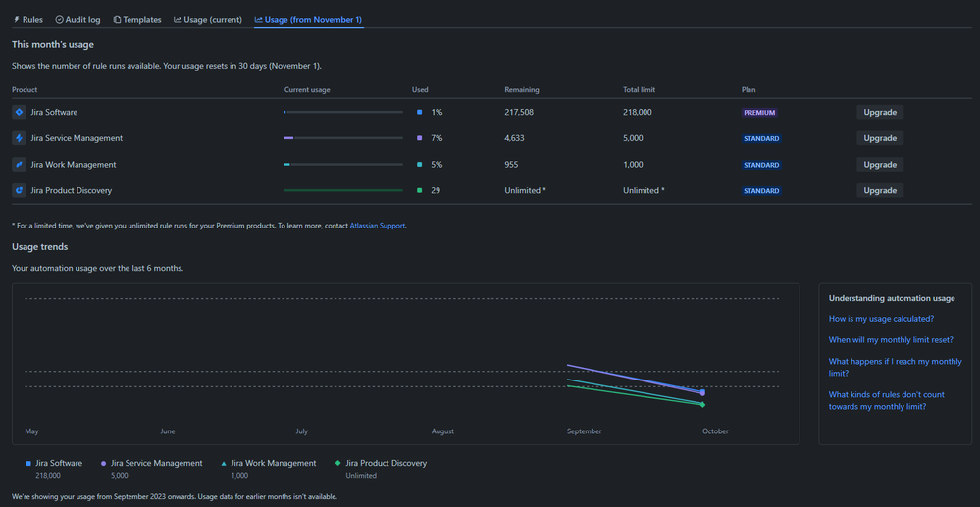Click the Jira Product Discovery product icon
The width and height of the screenshot is (980, 507).
click(19, 190)
